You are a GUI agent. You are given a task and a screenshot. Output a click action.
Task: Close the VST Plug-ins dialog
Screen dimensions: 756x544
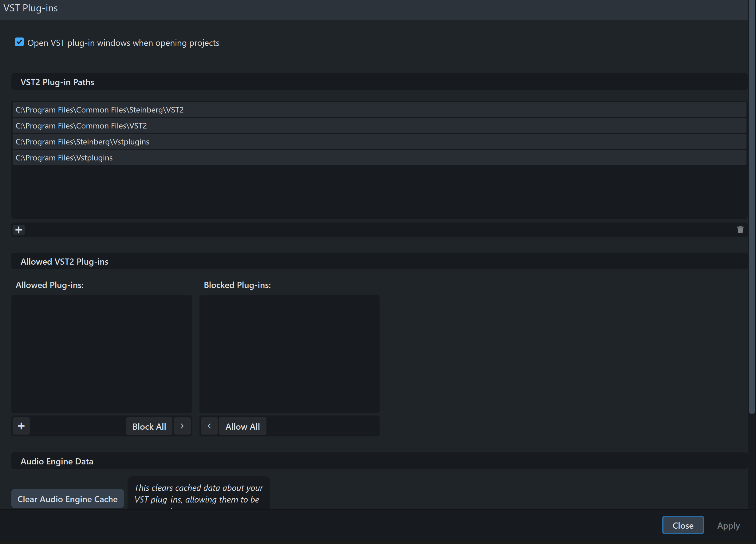coord(683,525)
